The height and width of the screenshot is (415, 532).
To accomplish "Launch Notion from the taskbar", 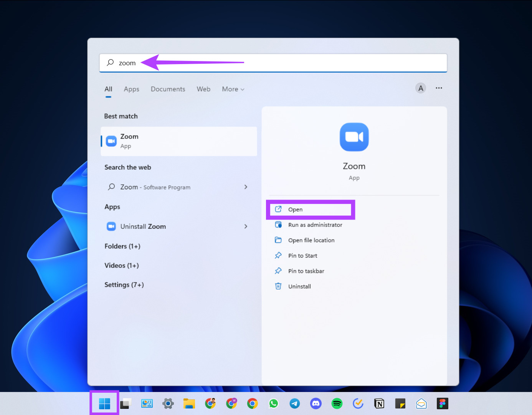I will pos(379,403).
